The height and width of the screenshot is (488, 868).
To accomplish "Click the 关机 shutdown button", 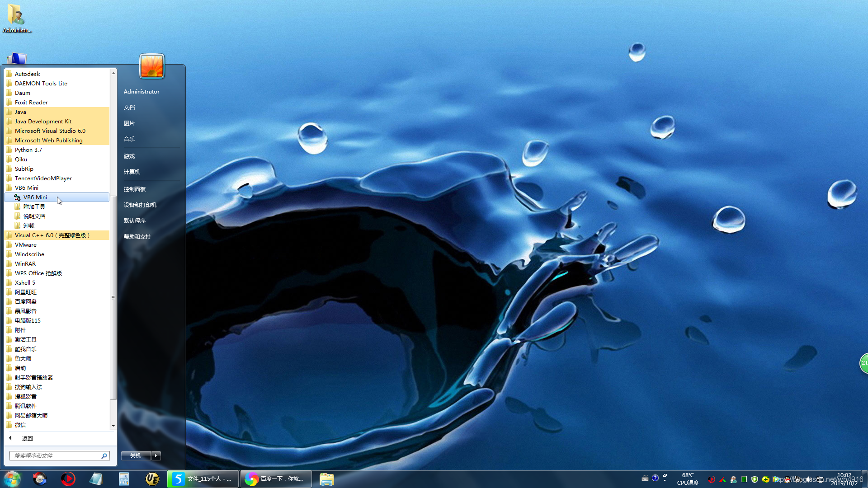I will point(136,455).
